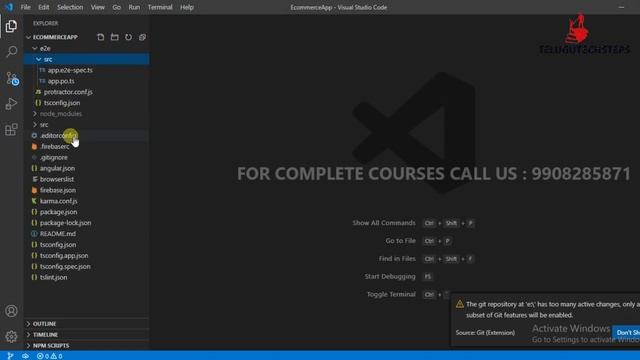Click Show All Commands shortcut text
The width and height of the screenshot is (640, 360).
pyautogui.click(x=384, y=223)
